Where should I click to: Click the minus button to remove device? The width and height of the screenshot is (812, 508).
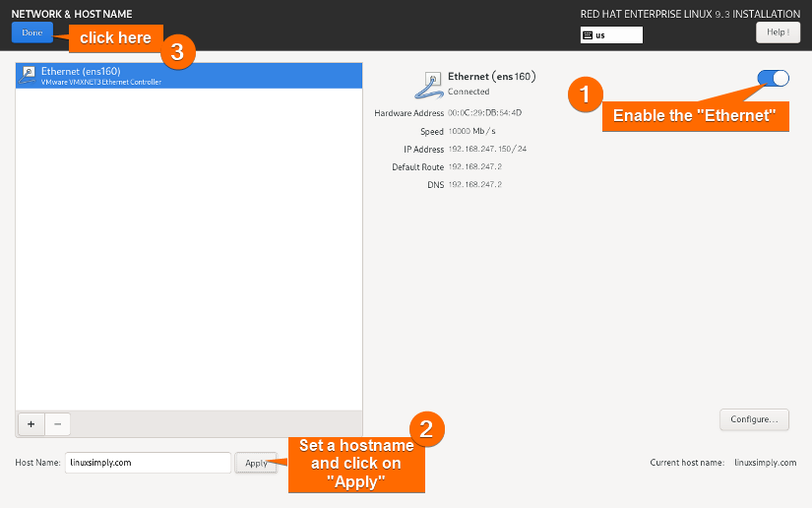click(57, 424)
